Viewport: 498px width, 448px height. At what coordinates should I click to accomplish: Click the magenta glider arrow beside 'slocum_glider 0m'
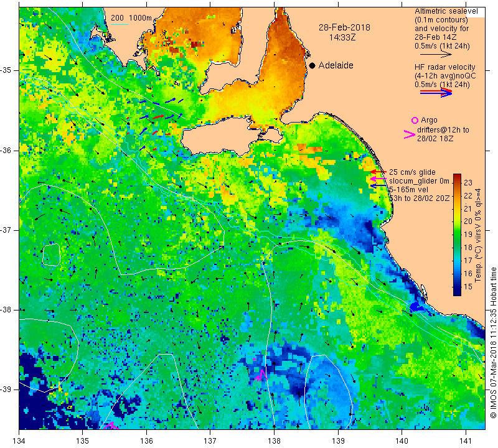click(x=378, y=179)
